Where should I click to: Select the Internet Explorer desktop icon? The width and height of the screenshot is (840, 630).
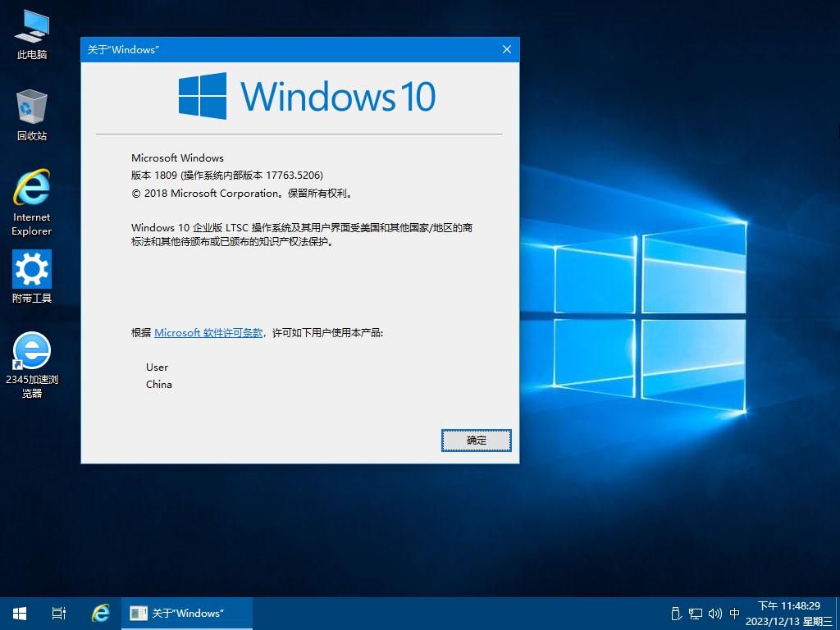[x=32, y=203]
